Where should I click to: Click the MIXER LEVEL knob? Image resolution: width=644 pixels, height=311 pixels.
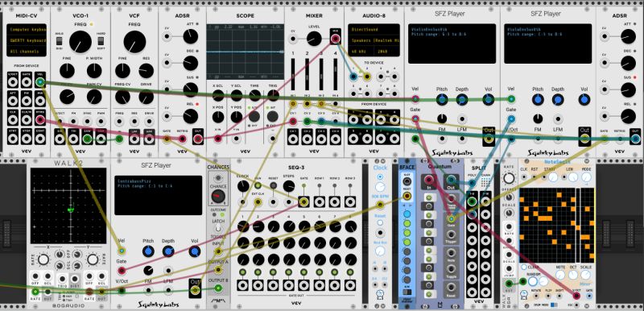coord(314,39)
